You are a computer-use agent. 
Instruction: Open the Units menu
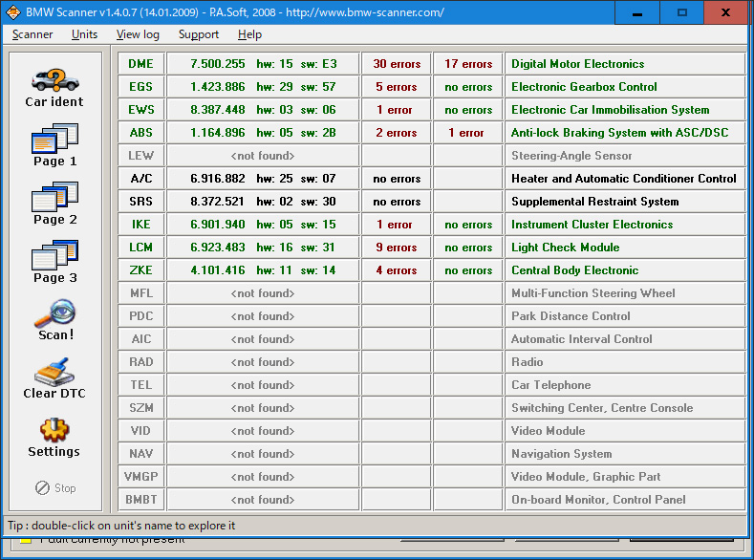coord(84,34)
